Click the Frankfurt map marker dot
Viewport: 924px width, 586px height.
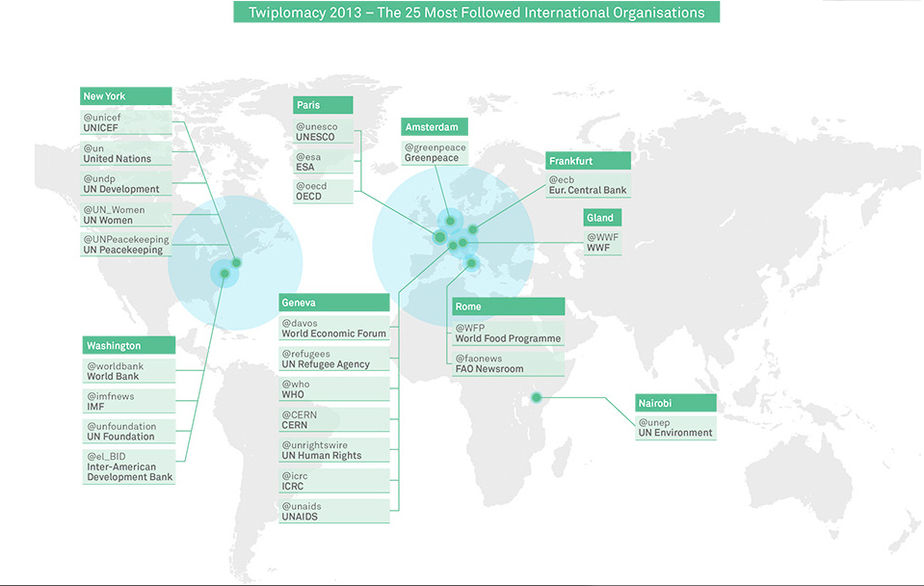(x=473, y=229)
